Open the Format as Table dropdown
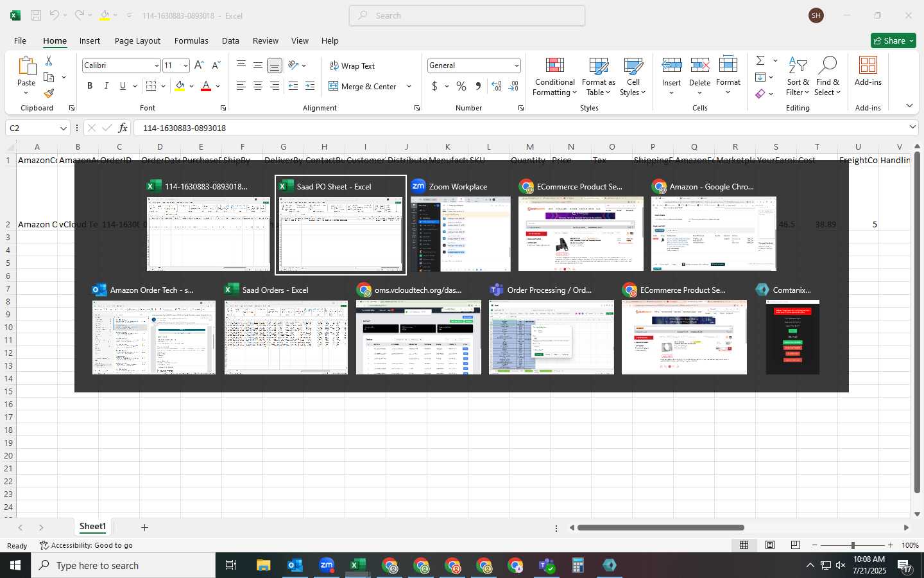 coord(598,76)
